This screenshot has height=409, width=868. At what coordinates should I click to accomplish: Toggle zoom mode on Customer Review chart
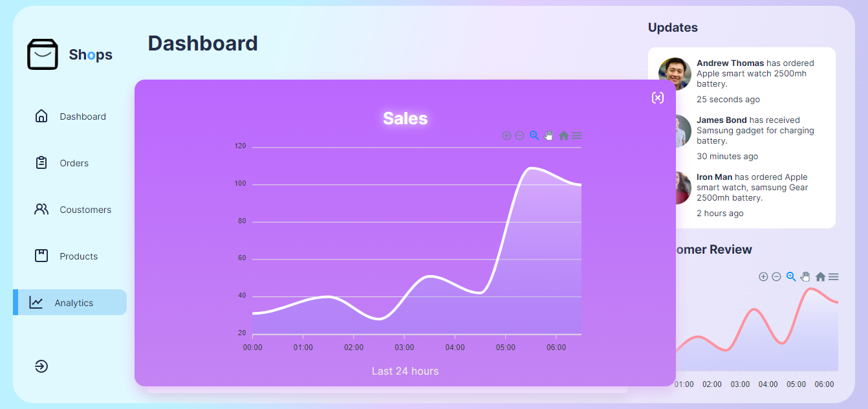pos(790,276)
